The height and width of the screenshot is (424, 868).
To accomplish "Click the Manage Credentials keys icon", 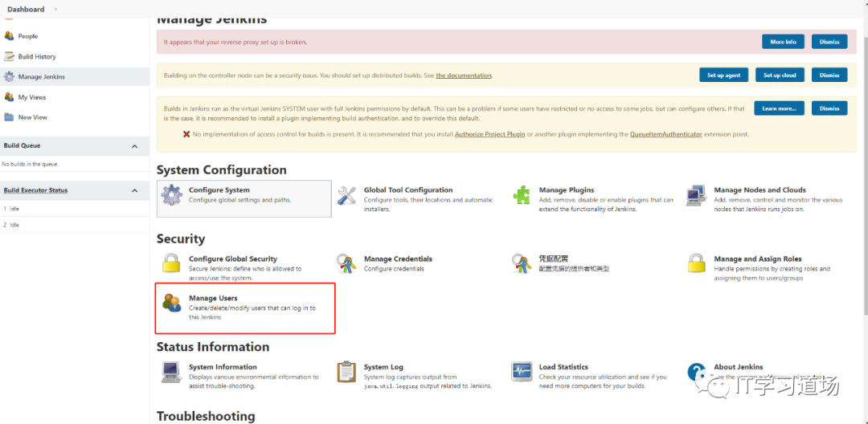I will tap(347, 263).
